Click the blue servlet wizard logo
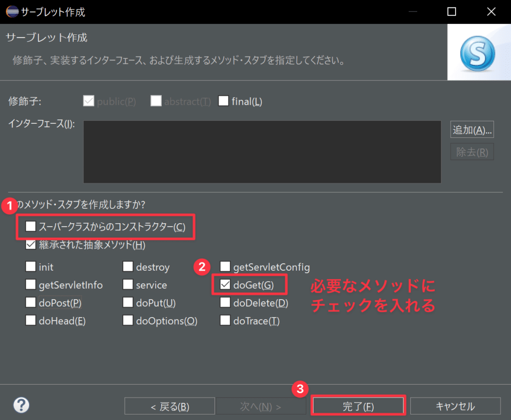The image size is (511, 420). pyautogui.click(x=478, y=52)
